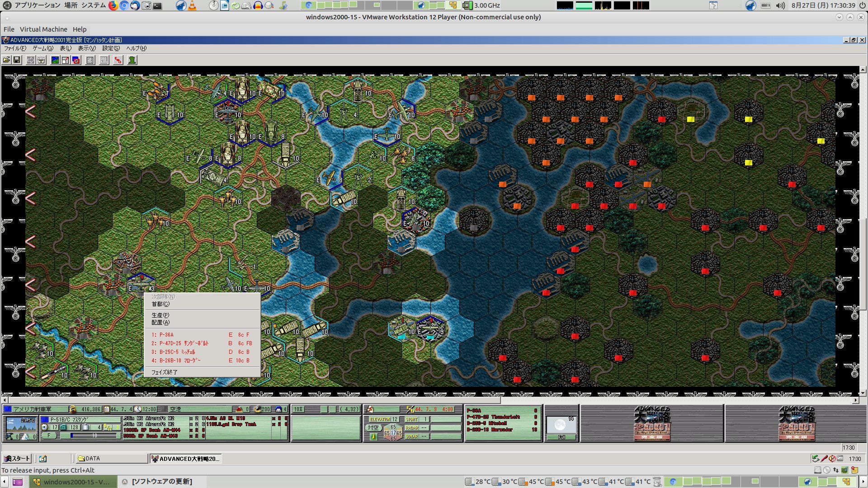Open the 表示(V) menu

(87, 48)
